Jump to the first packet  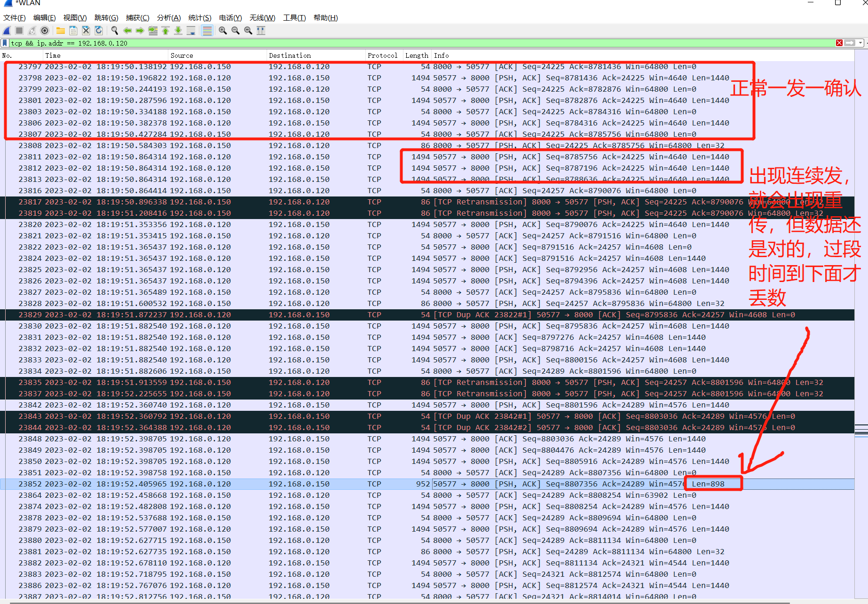(x=166, y=31)
